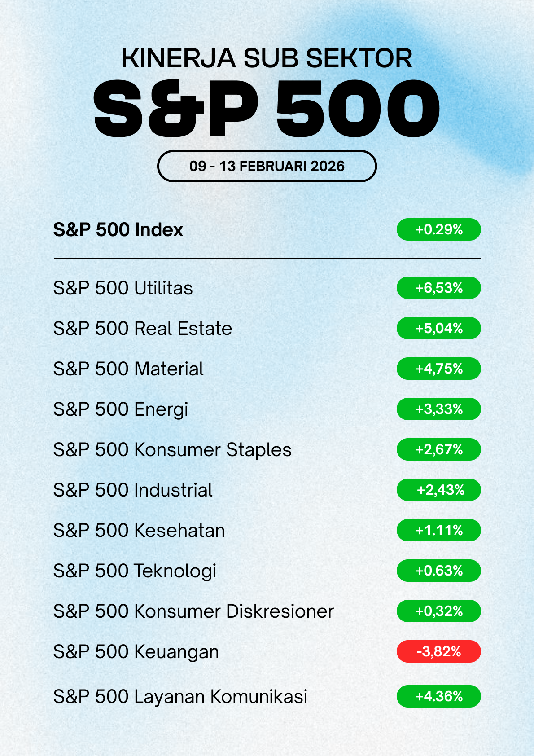Select the S&P 500 Konsumer Staples label

coord(172,450)
